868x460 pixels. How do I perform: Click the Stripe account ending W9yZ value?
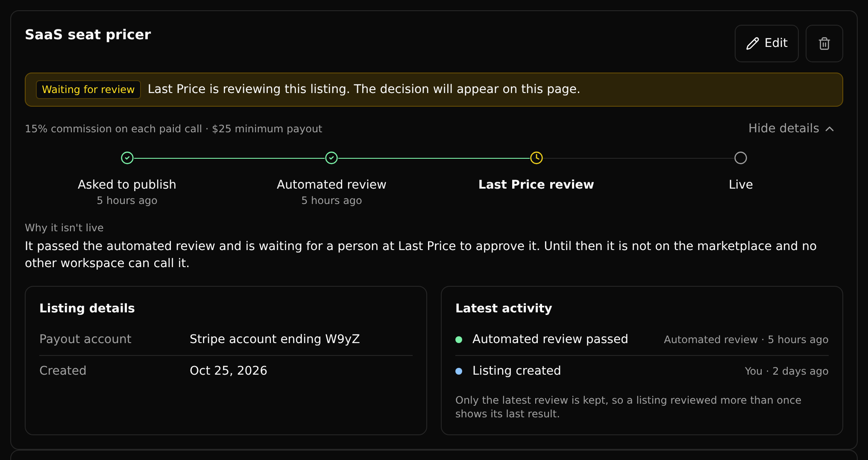click(x=275, y=339)
